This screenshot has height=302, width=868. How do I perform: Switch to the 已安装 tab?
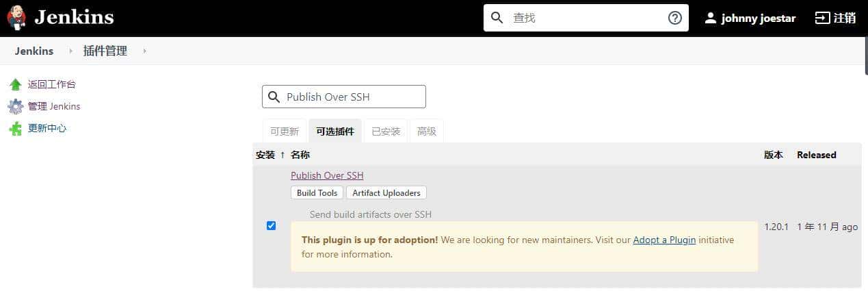[386, 131]
